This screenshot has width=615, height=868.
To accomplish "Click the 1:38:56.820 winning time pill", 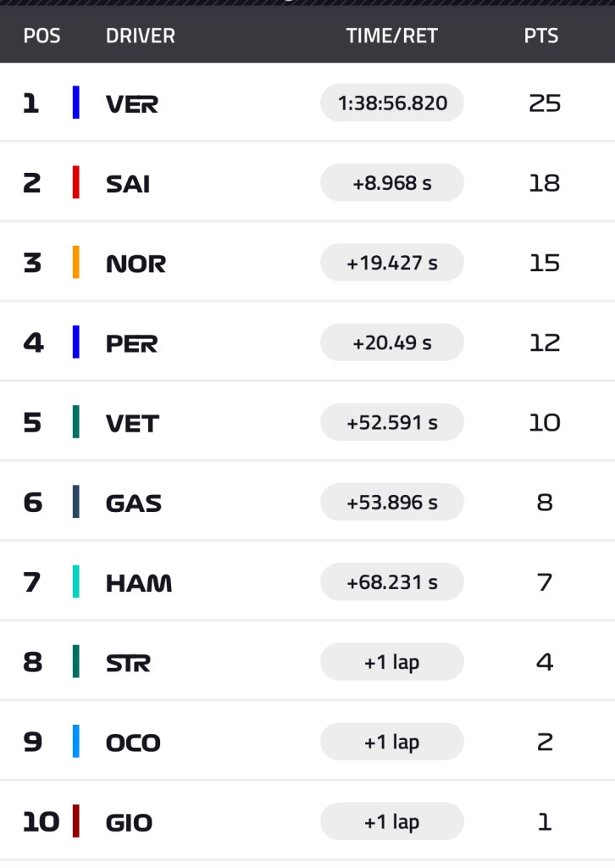I will coord(392,103).
